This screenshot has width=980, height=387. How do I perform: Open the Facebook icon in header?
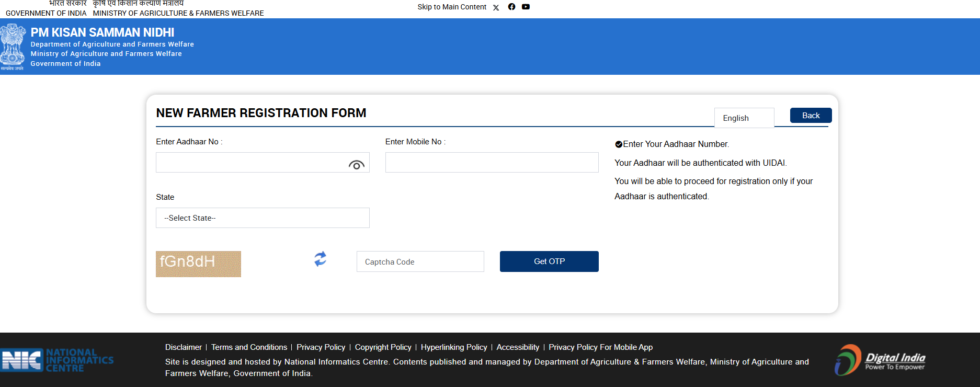tap(511, 7)
